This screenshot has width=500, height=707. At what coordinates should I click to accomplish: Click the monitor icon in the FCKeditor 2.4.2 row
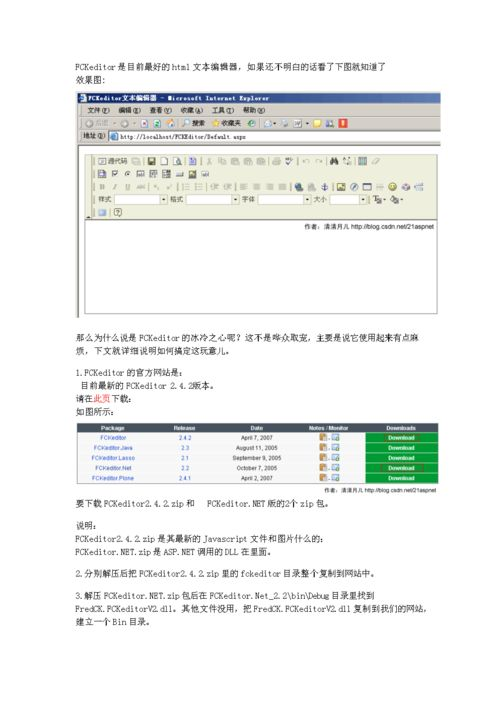(335, 437)
